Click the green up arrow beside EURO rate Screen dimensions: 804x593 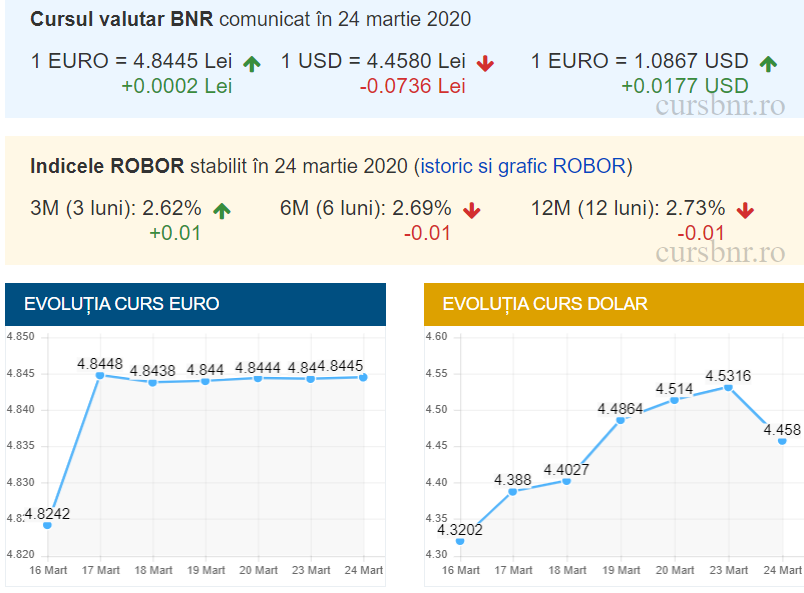click(251, 63)
